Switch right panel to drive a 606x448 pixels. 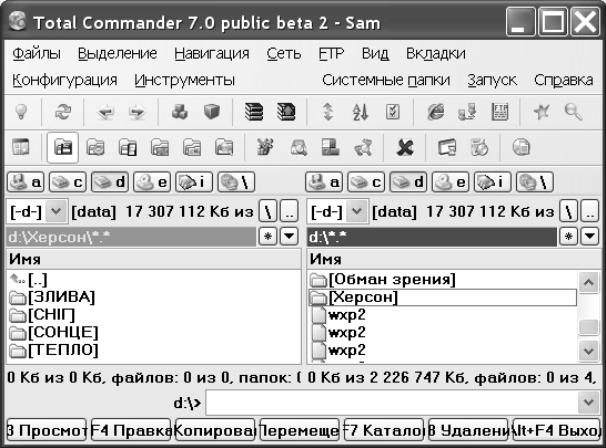[x=324, y=182]
